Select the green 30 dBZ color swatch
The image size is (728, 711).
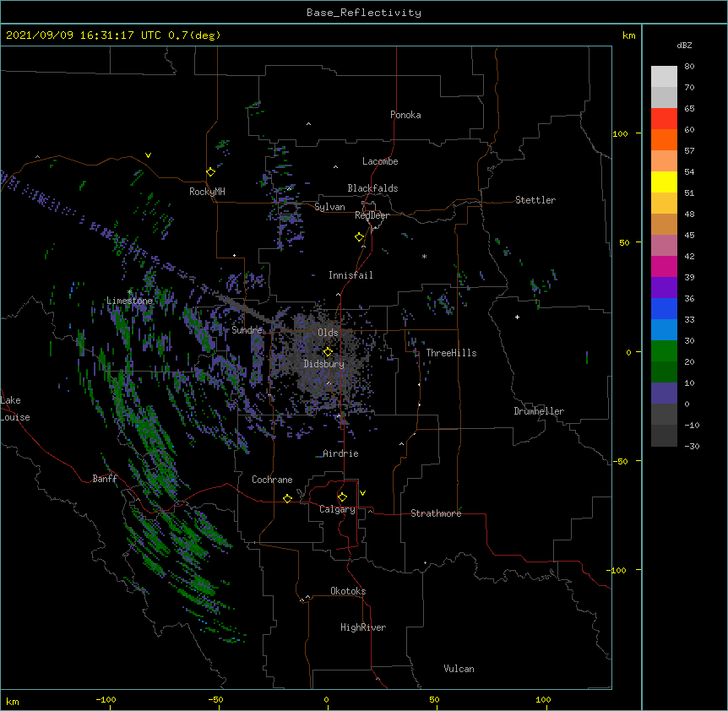(x=664, y=351)
